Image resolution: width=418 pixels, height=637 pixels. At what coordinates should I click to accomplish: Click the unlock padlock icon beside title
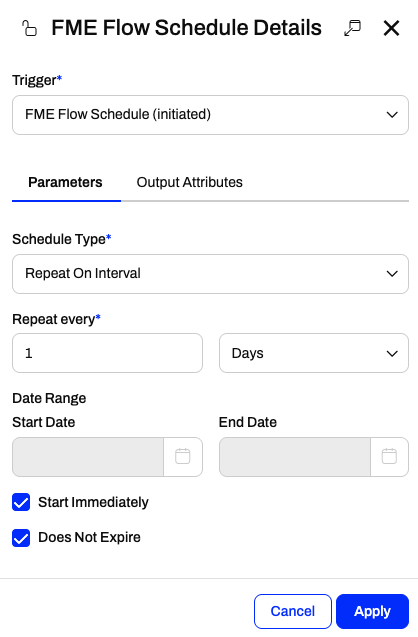(x=29, y=28)
